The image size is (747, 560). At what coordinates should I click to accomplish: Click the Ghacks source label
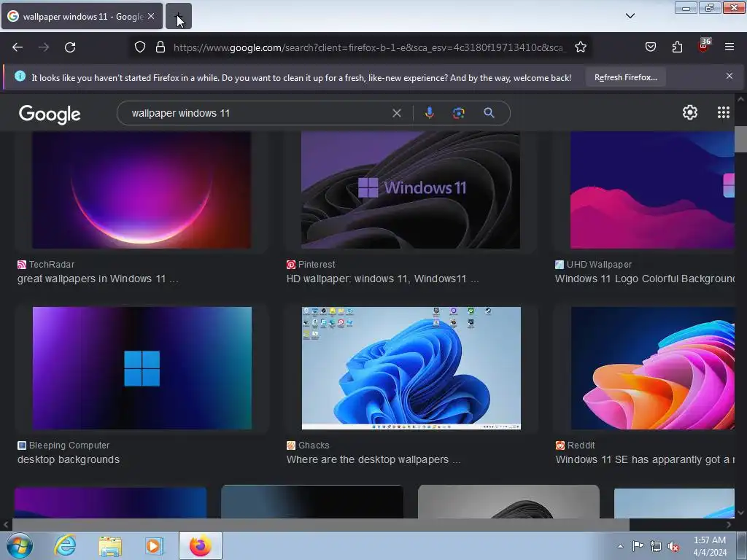coord(314,446)
